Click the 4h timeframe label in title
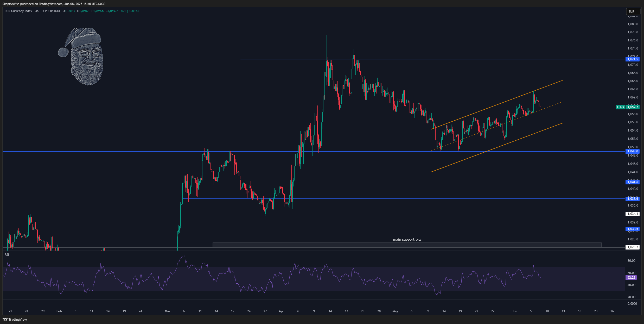 [37, 11]
